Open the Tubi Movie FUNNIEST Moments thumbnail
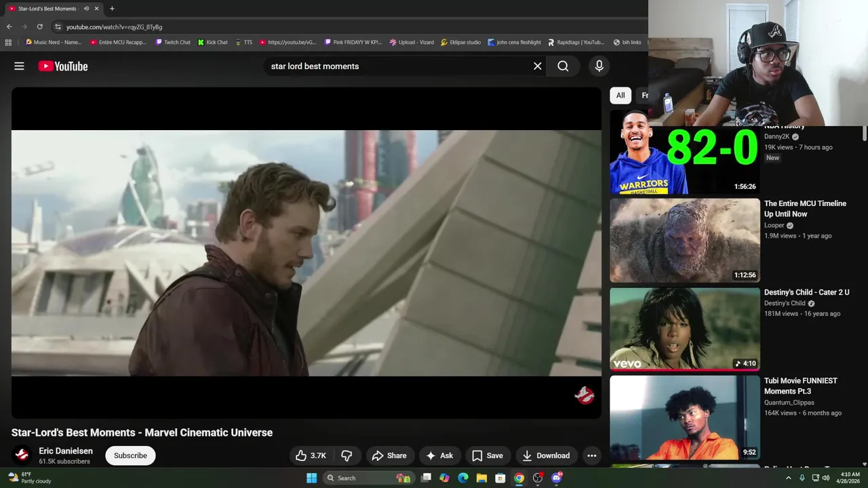 (x=685, y=418)
